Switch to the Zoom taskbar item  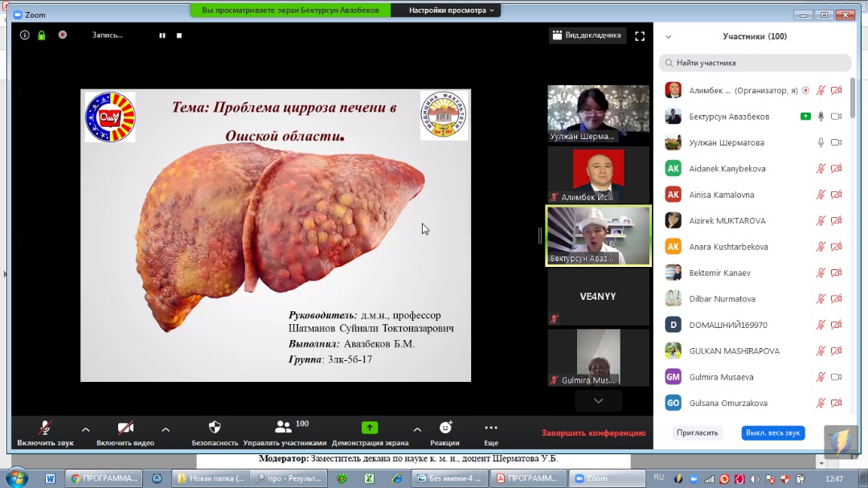click(x=608, y=478)
